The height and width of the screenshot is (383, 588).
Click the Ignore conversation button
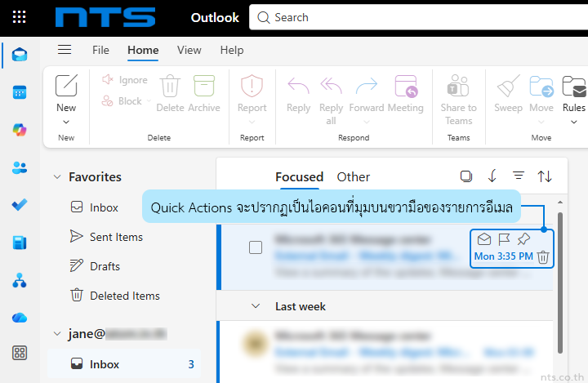tap(125, 80)
